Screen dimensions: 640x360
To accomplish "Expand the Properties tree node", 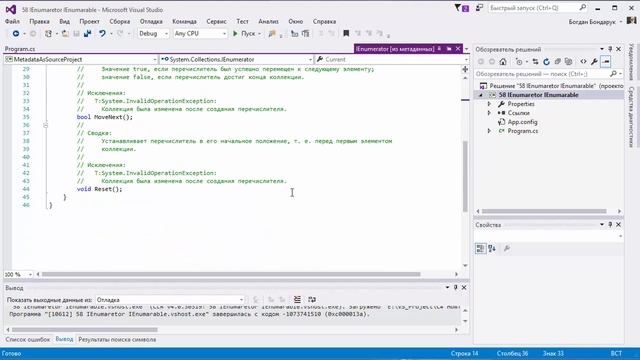I will pyautogui.click(x=489, y=104).
